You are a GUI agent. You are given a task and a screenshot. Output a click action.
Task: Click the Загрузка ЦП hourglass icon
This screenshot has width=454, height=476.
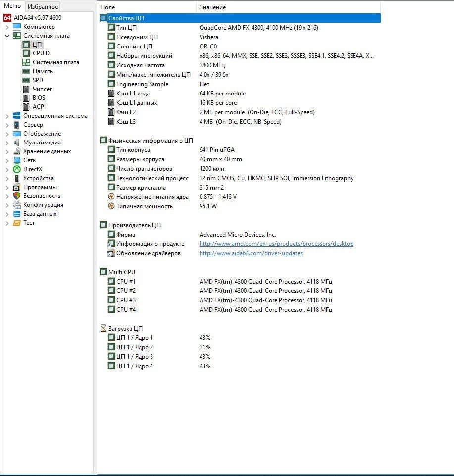click(103, 328)
